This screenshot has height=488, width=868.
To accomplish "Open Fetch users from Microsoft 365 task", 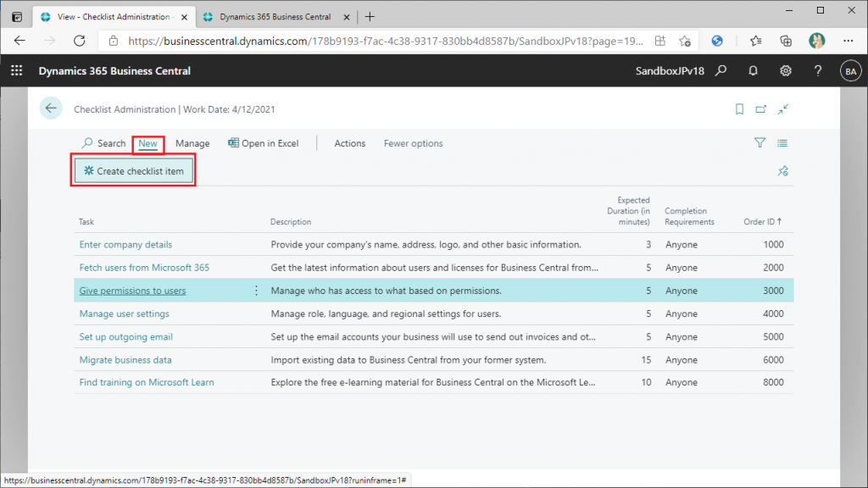I will 144,268.
